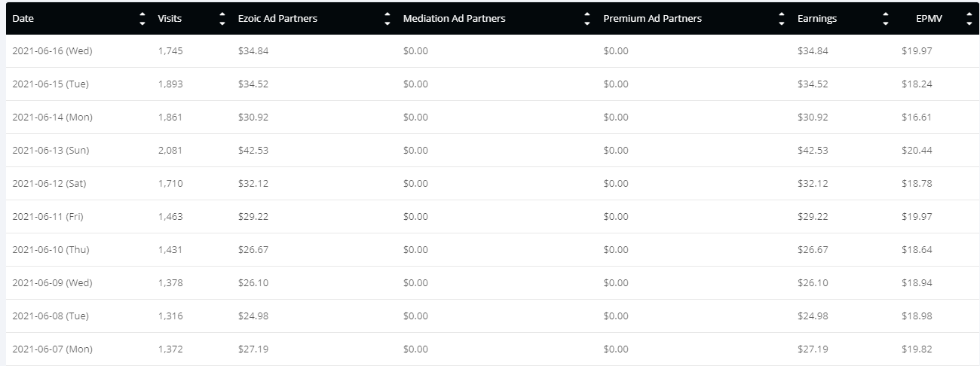Image resolution: width=980 pixels, height=366 pixels.
Task: Sort Mediation Ad Partners column arrows
Action: pyautogui.click(x=587, y=19)
